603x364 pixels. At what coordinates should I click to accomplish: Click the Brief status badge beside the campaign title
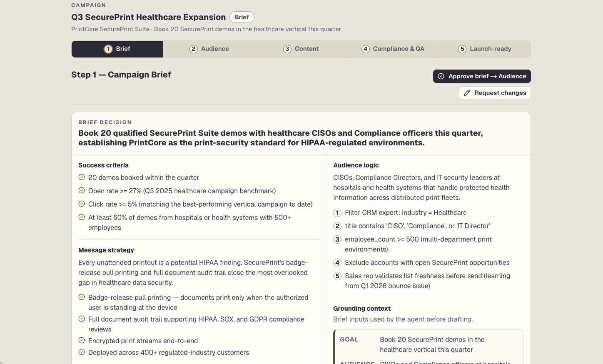(x=242, y=17)
